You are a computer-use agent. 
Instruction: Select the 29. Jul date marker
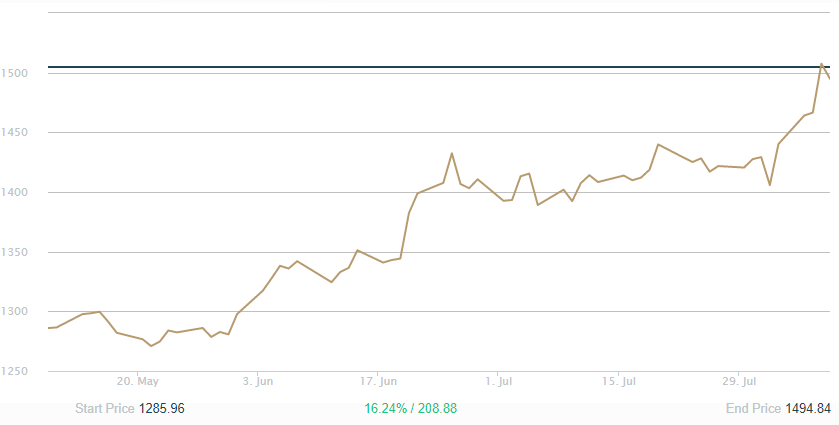click(x=738, y=381)
